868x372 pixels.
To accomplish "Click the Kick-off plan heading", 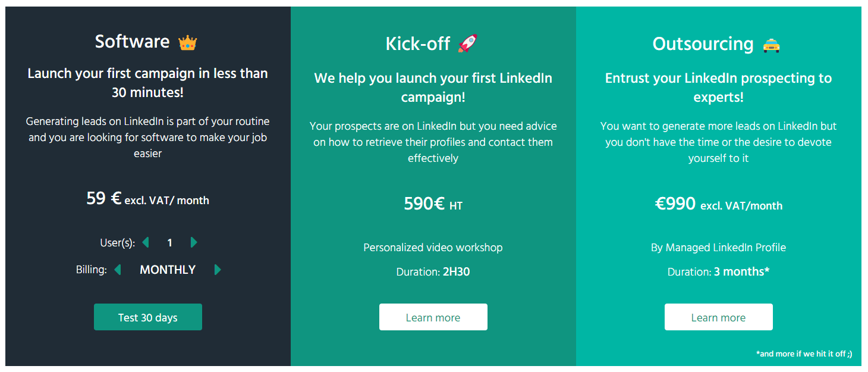I will (x=418, y=44).
